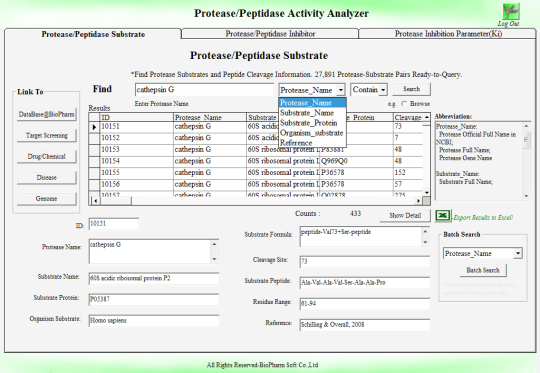Click the Substrate Peptide field
Viewport: 540px width, 373px height.
365,282
